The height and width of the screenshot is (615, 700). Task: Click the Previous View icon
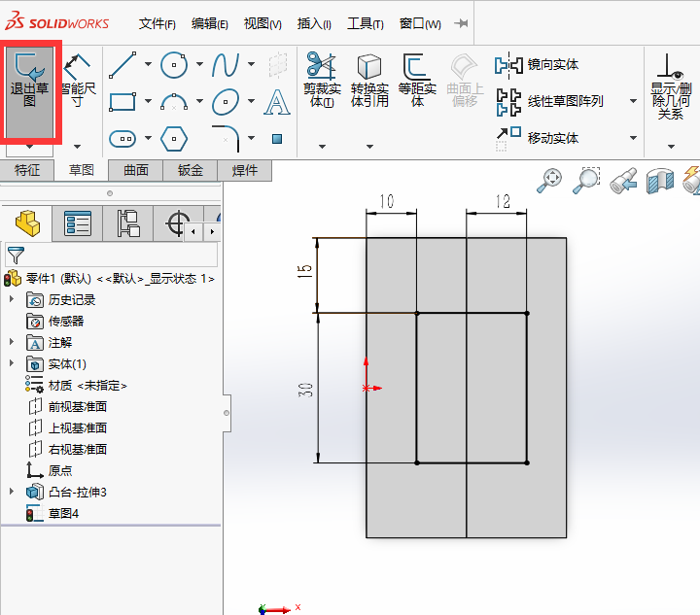pyautogui.click(x=623, y=180)
